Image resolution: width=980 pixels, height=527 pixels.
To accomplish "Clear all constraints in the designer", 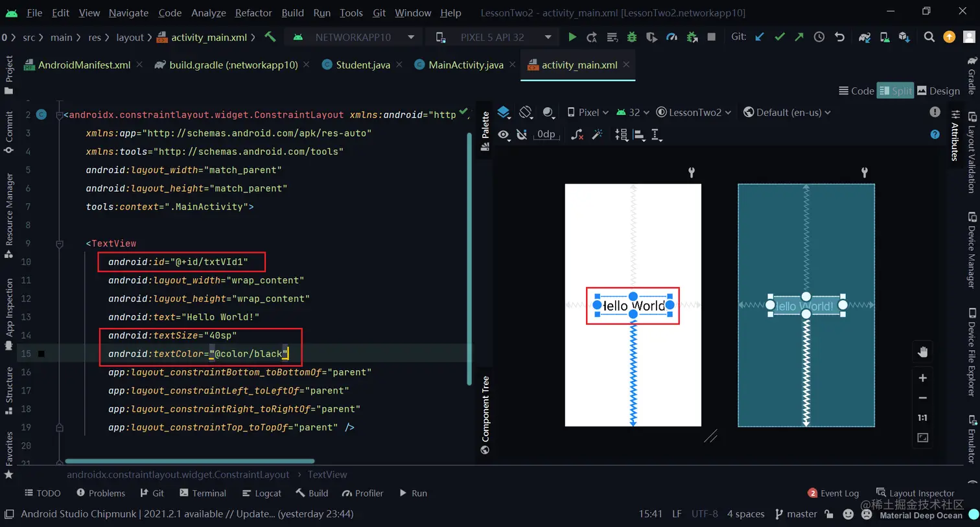I will [577, 135].
